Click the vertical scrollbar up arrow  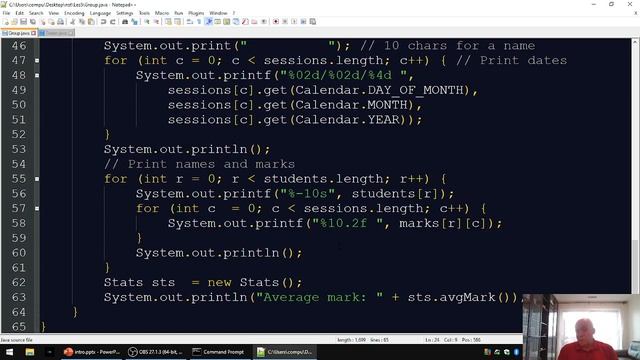[x=635, y=42]
